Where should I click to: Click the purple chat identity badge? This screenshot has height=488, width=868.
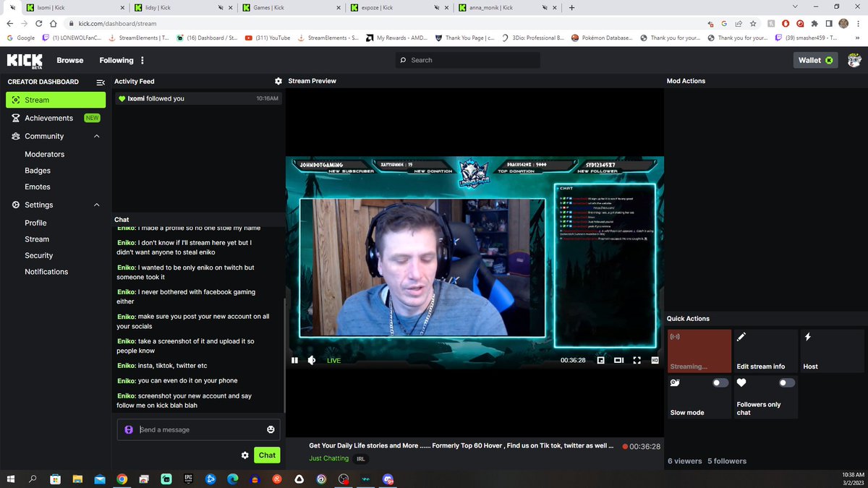(x=129, y=429)
